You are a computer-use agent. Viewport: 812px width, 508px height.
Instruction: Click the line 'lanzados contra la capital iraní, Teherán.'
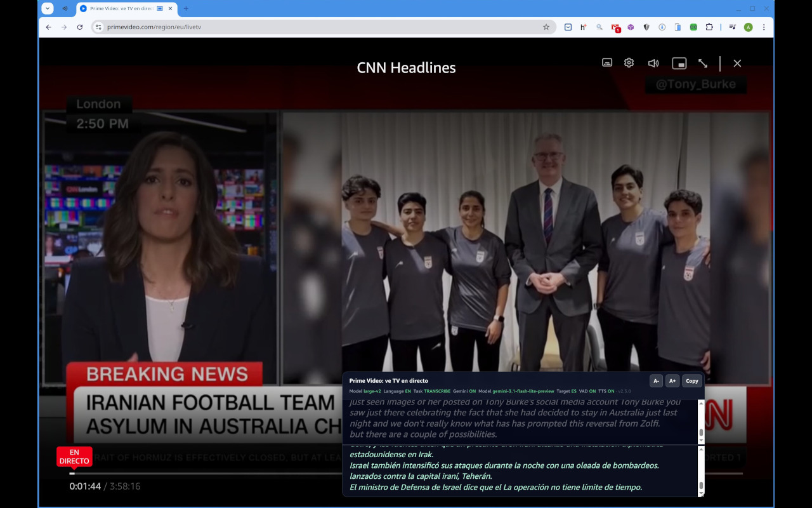pos(421,476)
